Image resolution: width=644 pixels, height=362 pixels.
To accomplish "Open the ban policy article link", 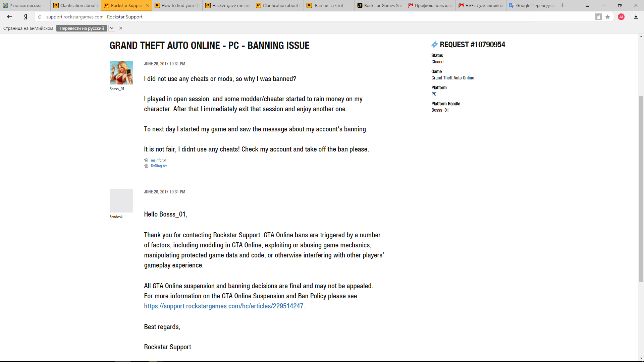I will (223, 306).
